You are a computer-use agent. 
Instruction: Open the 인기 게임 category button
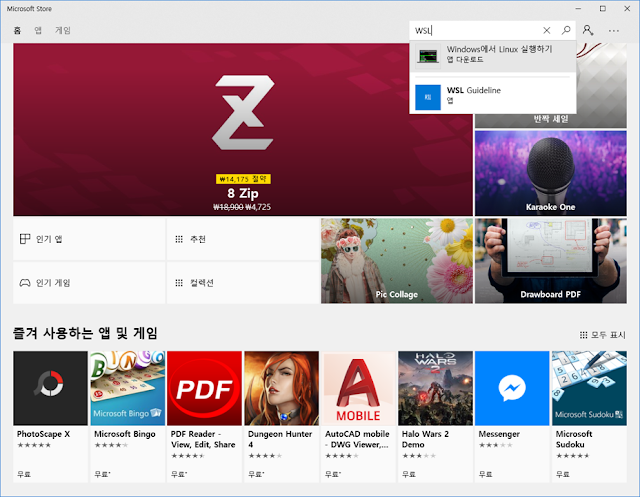pos(89,283)
